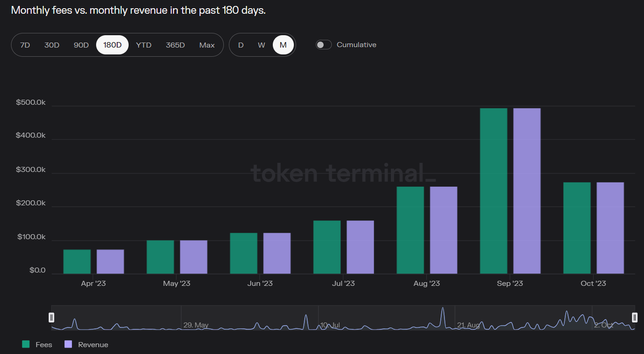Show the Max time range
This screenshot has width=644, height=354.
tap(207, 45)
